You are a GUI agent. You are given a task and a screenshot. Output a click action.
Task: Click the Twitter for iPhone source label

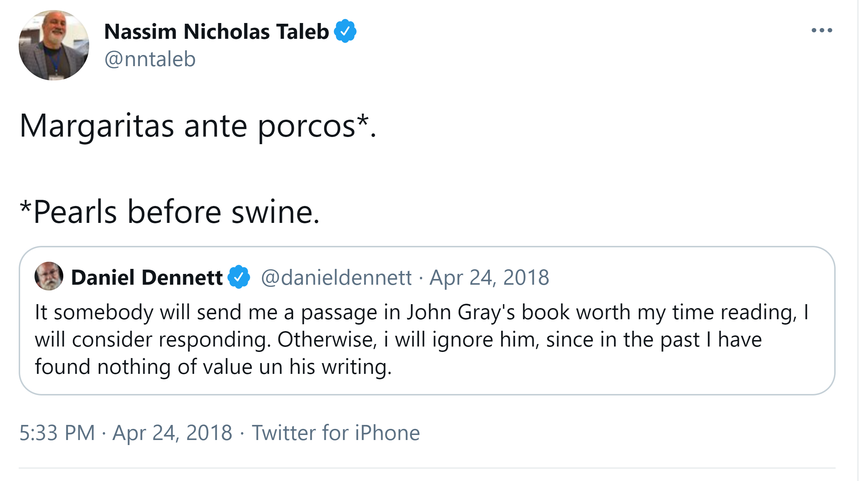coord(336,432)
